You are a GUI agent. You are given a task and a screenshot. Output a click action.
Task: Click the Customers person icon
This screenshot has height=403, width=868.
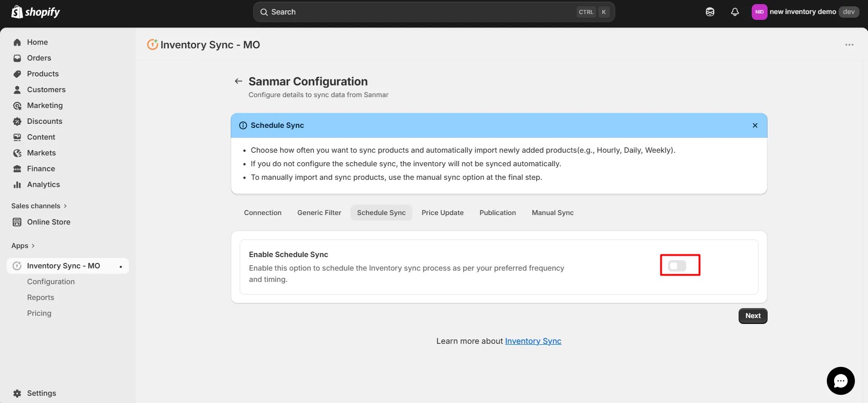(x=17, y=89)
